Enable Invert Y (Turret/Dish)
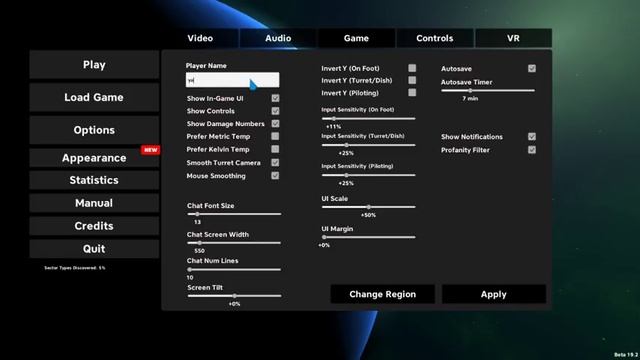The width and height of the screenshot is (640, 360). click(412, 80)
